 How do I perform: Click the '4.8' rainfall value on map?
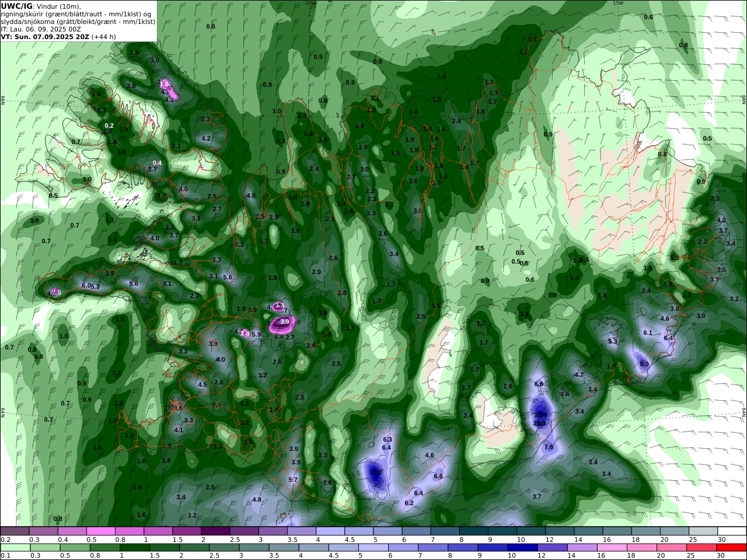(x=257, y=500)
